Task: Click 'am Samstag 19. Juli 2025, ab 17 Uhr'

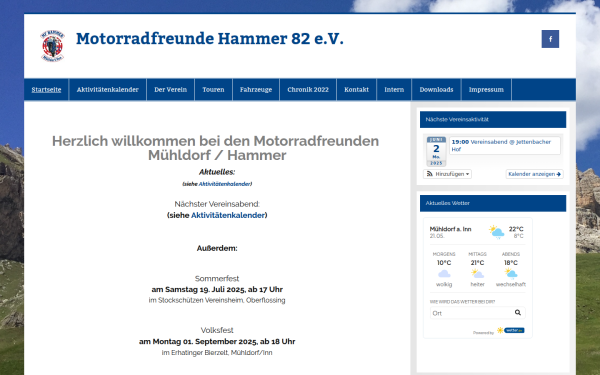Action: (x=217, y=289)
